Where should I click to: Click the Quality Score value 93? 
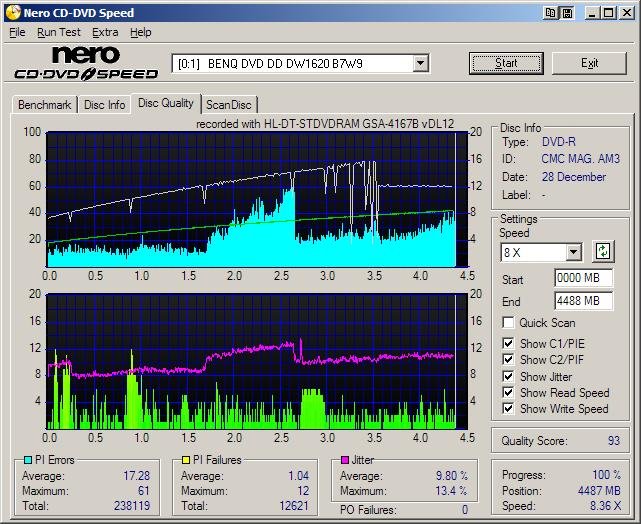coord(614,441)
